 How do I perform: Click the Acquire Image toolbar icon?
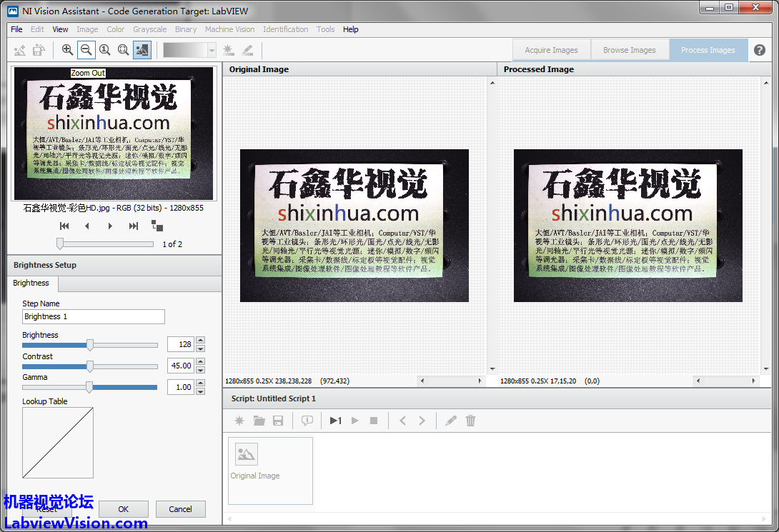pos(20,50)
